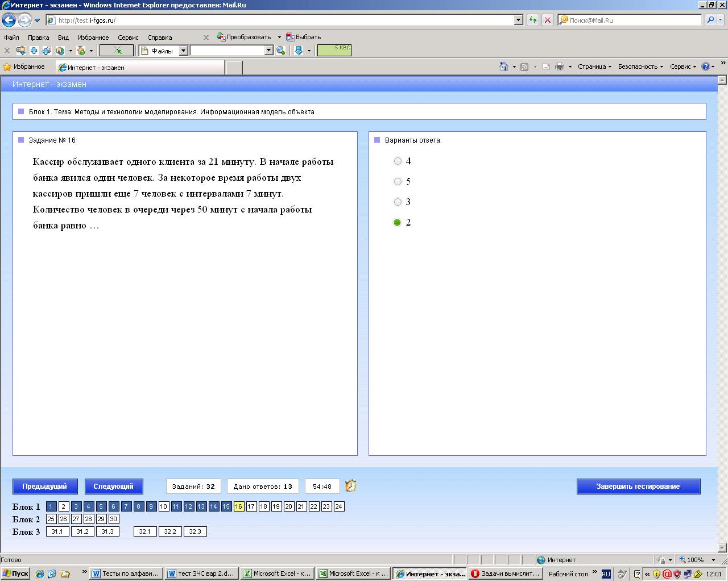728x582 pixels.
Task: Click the magnifier icon next to toolbar combo box
Action: point(281,51)
